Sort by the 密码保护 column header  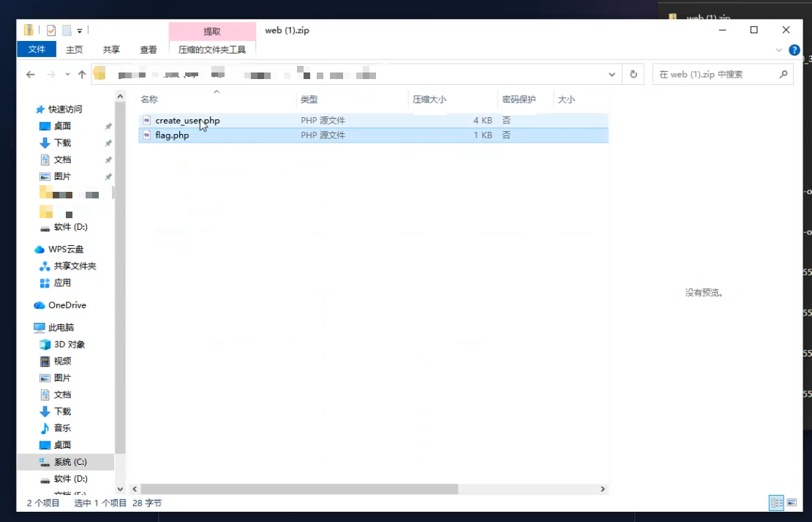(519, 99)
